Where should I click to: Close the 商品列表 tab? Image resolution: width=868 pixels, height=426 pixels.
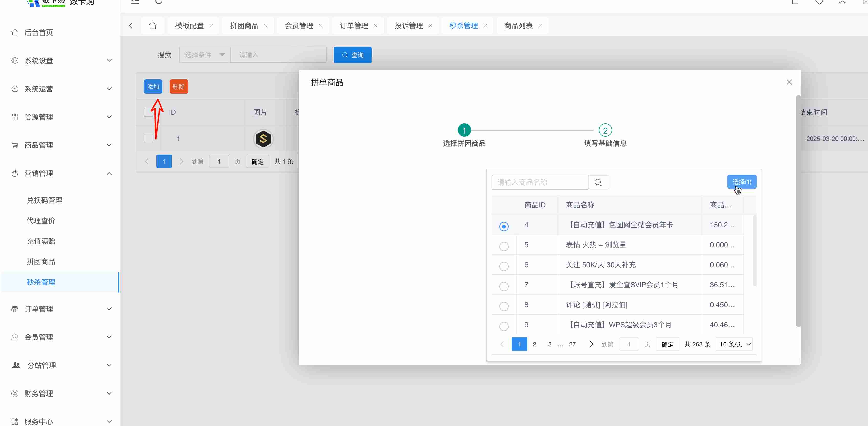[x=540, y=26]
